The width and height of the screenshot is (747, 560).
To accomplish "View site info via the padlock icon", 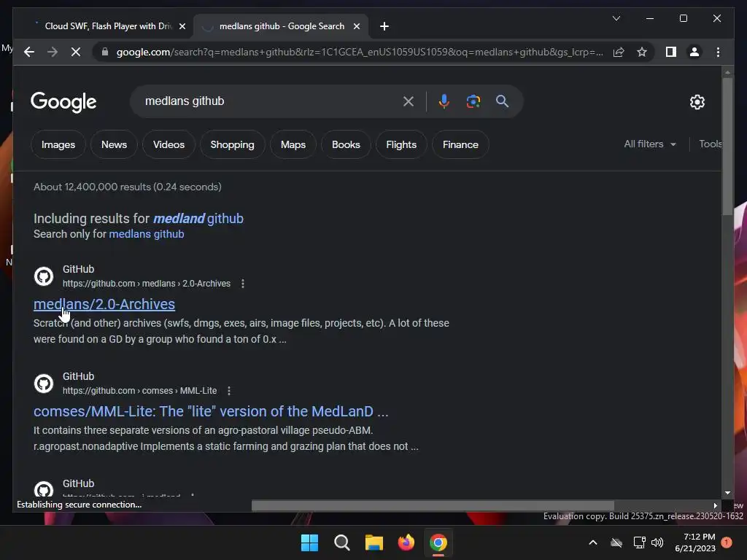I will pyautogui.click(x=105, y=52).
